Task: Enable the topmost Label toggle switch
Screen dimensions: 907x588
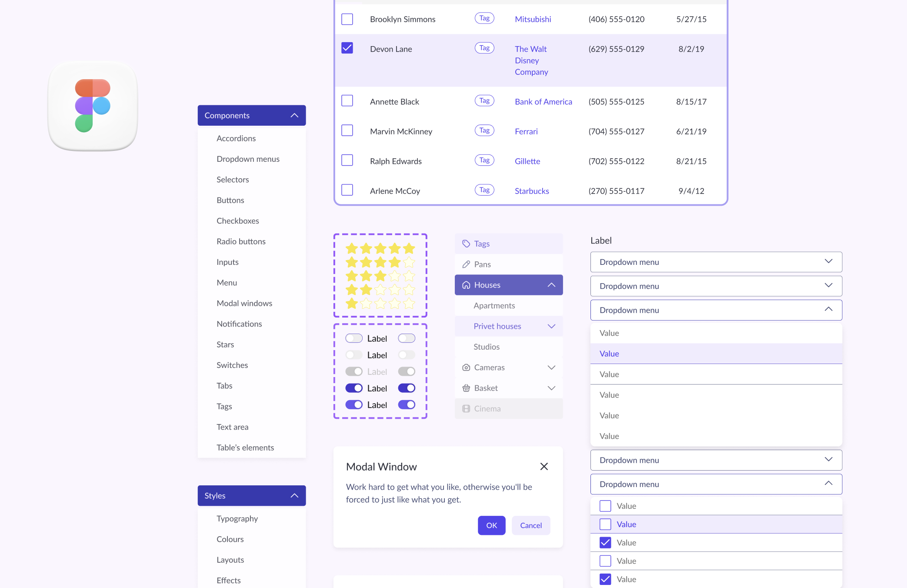Action: (354, 338)
